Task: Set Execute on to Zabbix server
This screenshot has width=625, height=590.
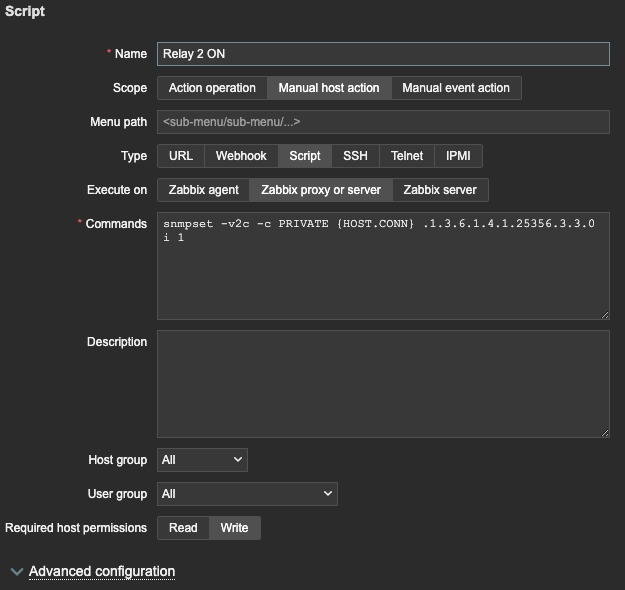Action: coord(440,190)
